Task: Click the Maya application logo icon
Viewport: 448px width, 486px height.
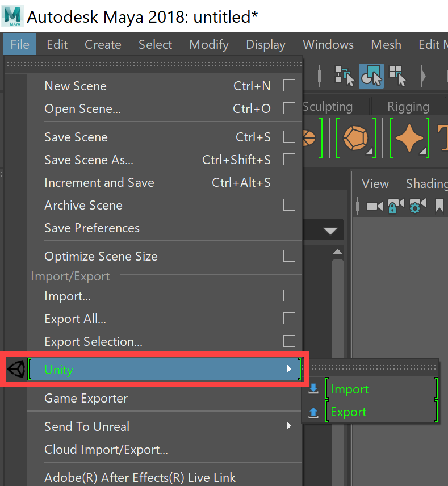Action: click(x=12, y=16)
